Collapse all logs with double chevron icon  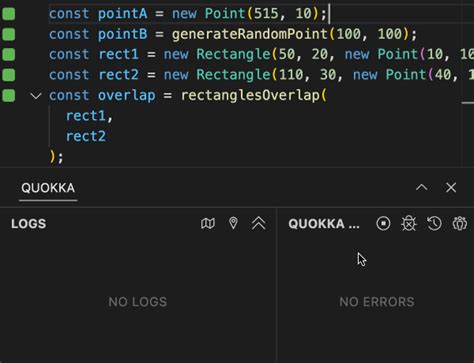[259, 223]
